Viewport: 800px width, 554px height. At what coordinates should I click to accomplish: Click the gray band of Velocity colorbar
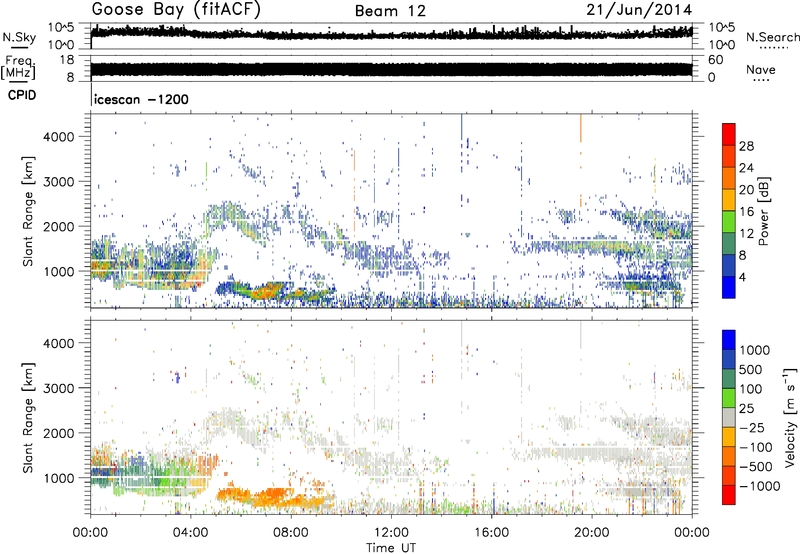(x=729, y=417)
